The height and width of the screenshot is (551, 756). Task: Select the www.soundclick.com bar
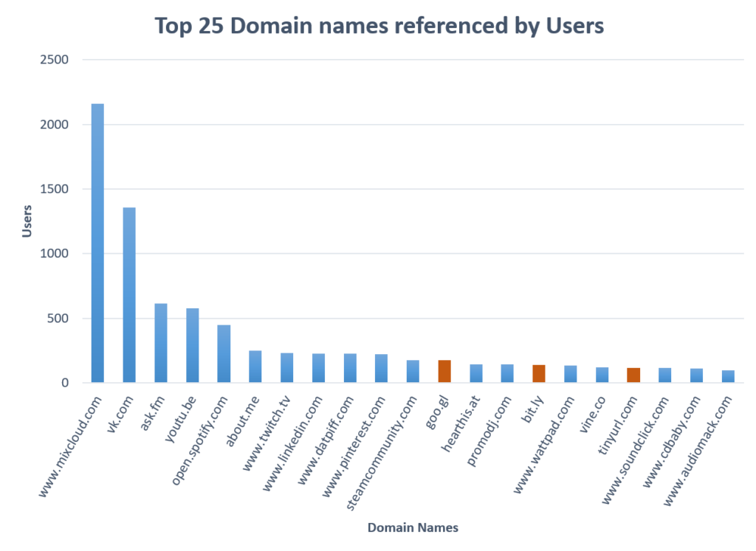(665, 375)
